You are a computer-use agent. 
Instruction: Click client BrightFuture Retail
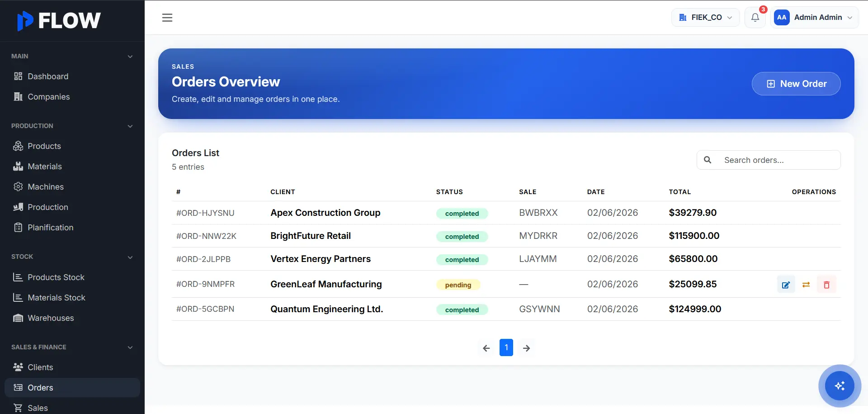pos(311,236)
